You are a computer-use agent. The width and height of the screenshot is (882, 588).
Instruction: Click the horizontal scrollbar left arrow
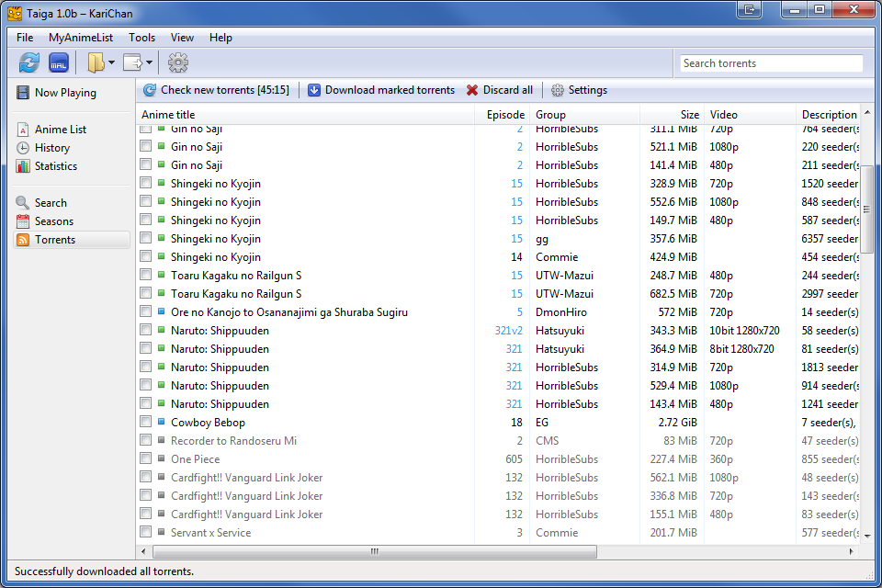[144, 551]
